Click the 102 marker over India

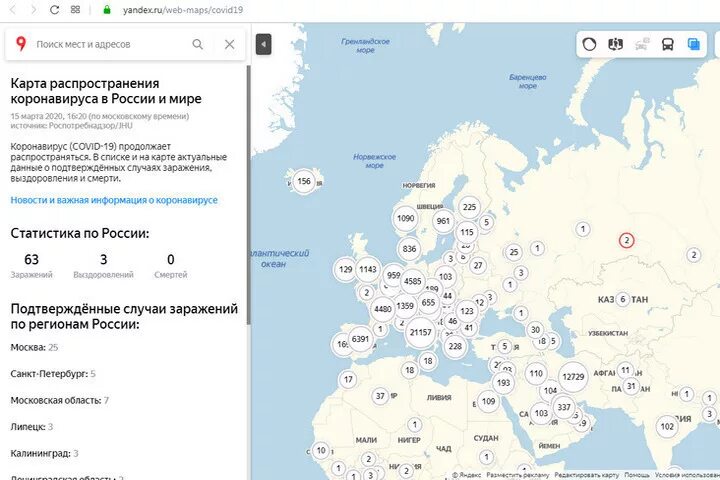667,426
